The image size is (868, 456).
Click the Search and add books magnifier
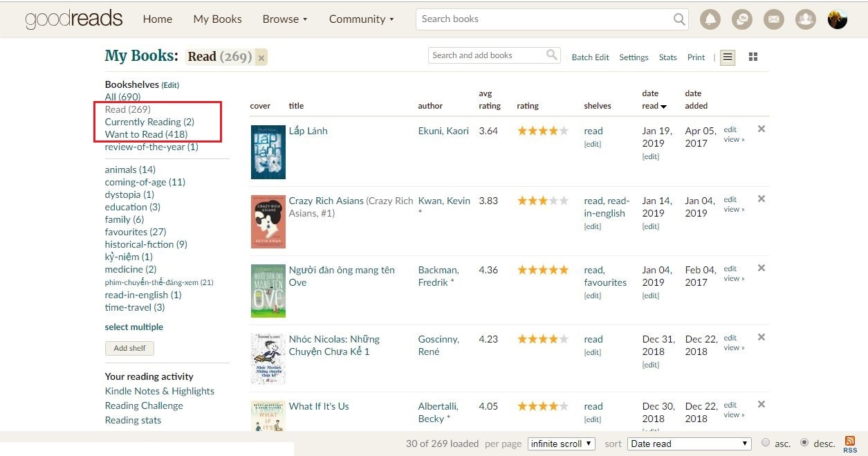552,55
